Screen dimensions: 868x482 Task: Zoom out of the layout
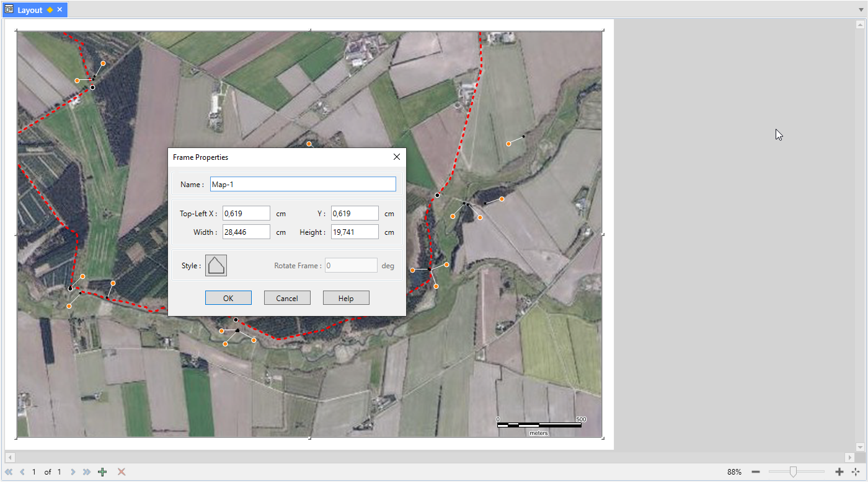756,471
